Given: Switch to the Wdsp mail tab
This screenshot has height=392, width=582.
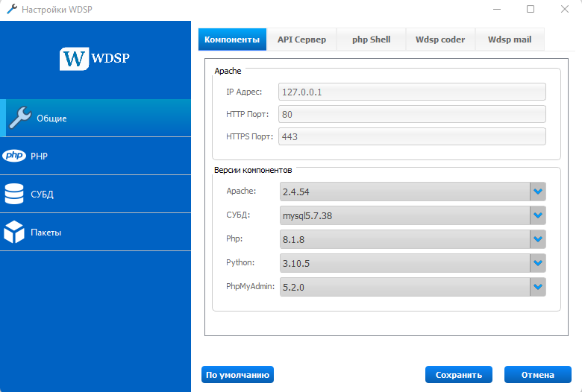Looking at the screenshot, I should [x=510, y=39].
